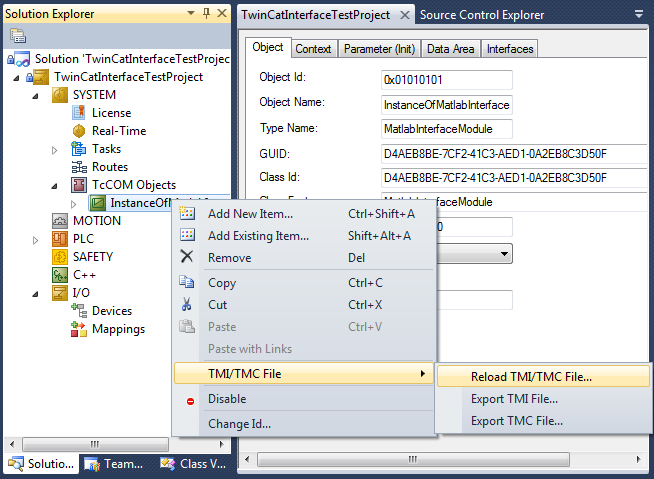This screenshot has height=479, width=654.
Task: Click the Object Id input field
Action: (447, 80)
